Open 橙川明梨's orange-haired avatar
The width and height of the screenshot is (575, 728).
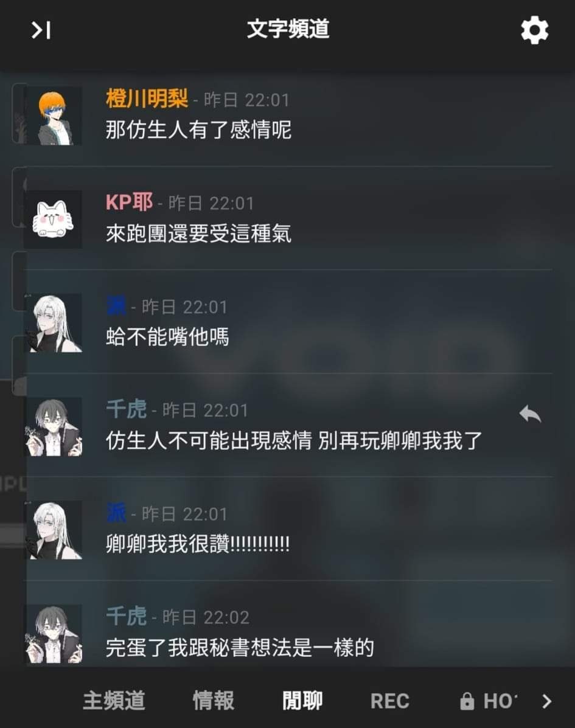[54, 116]
